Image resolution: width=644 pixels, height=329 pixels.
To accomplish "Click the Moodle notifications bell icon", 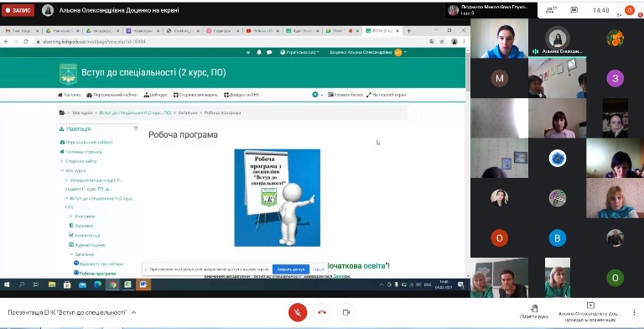I will [x=259, y=52].
